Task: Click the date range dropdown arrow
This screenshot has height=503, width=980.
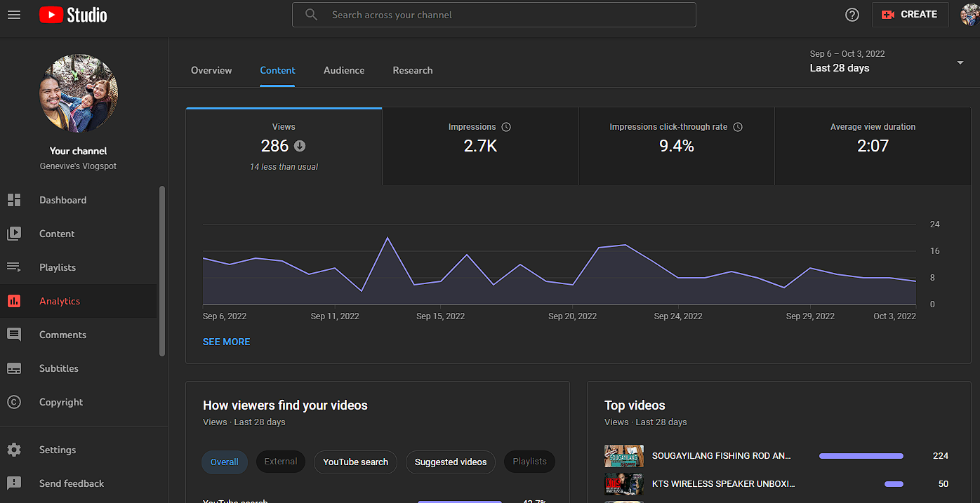Action: 960,63
